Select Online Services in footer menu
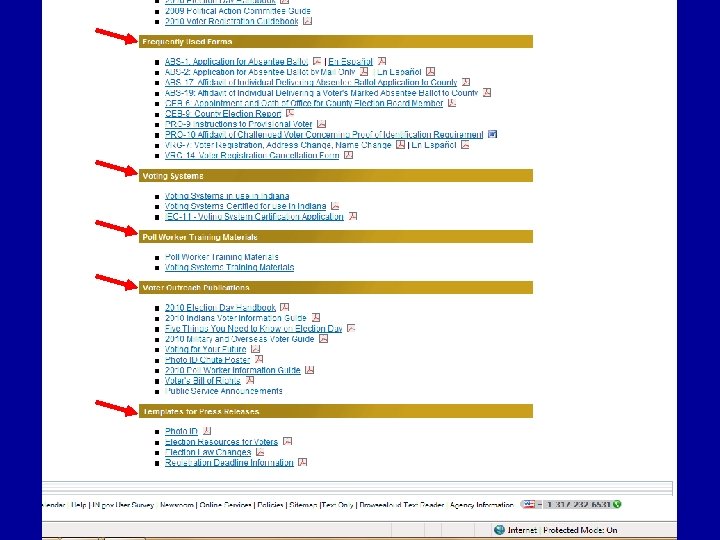The width and height of the screenshot is (720, 540). [x=225, y=505]
